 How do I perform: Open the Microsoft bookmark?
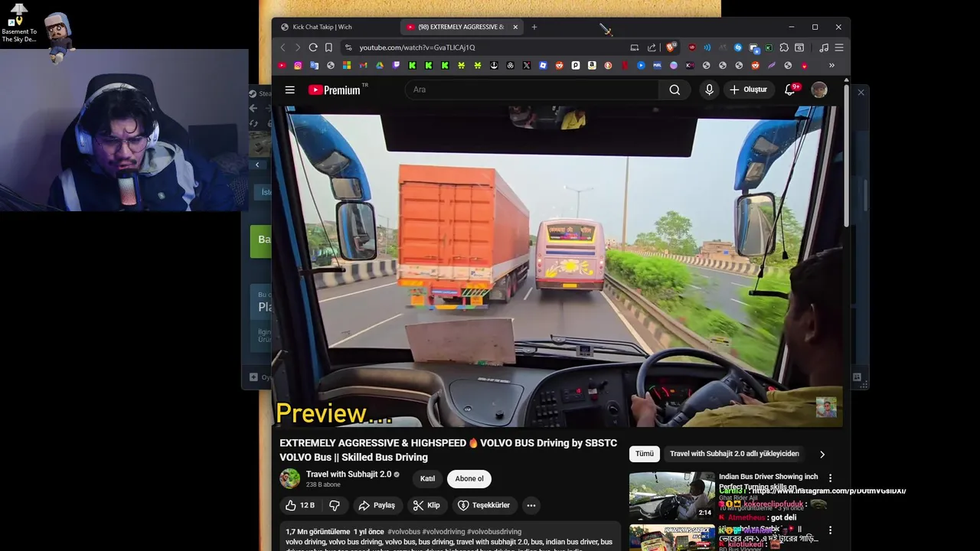[347, 66]
